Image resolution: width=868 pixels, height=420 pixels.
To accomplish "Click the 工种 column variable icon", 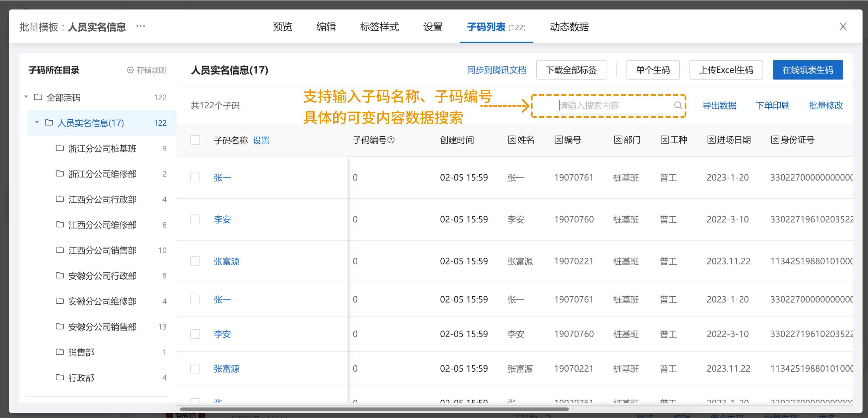I will coord(665,140).
